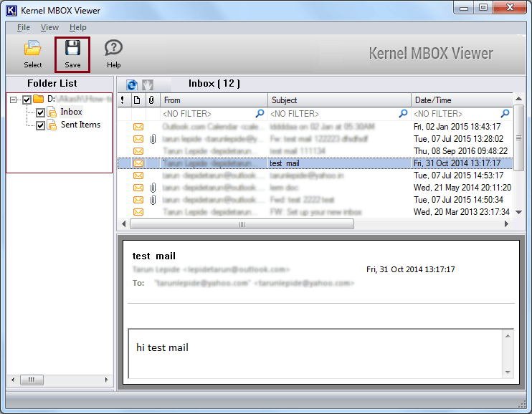The image size is (532, 414).
Task: Click the mail list scroll down arrow
Action: pyautogui.click(x=518, y=213)
